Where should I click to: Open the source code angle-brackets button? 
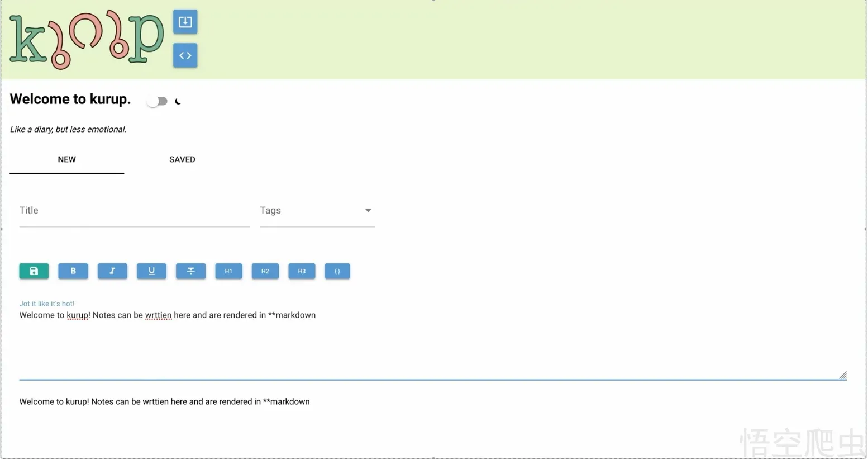click(x=185, y=55)
